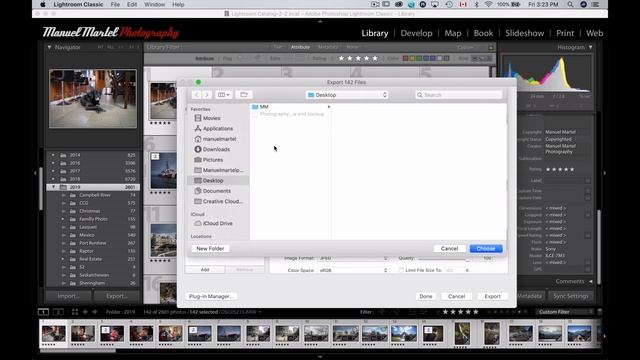
Task: Open the Desktop location dropdown
Action: pyautogui.click(x=347, y=95)
